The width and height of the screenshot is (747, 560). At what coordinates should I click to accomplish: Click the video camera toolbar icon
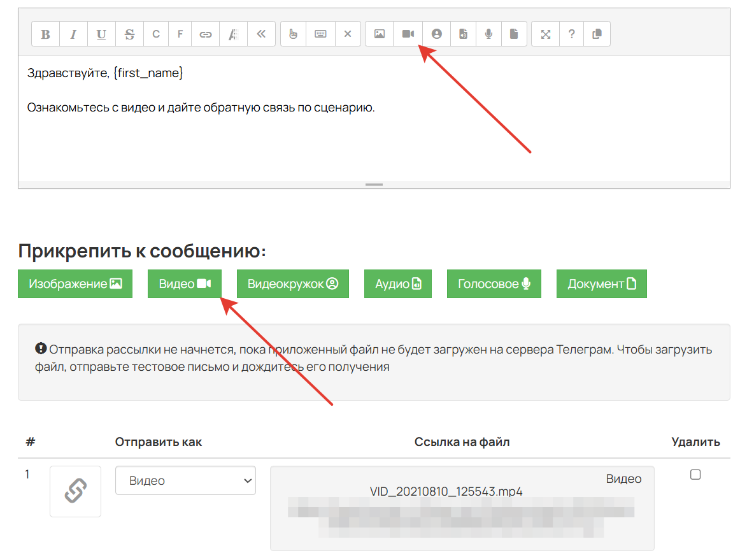point(408,34)
